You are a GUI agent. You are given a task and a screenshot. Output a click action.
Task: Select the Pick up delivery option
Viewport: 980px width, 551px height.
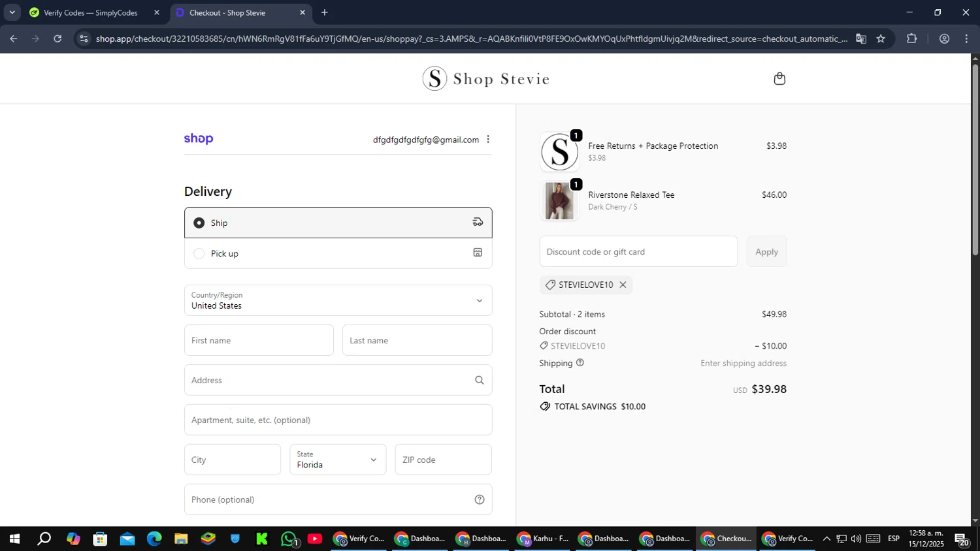(338, 253)
